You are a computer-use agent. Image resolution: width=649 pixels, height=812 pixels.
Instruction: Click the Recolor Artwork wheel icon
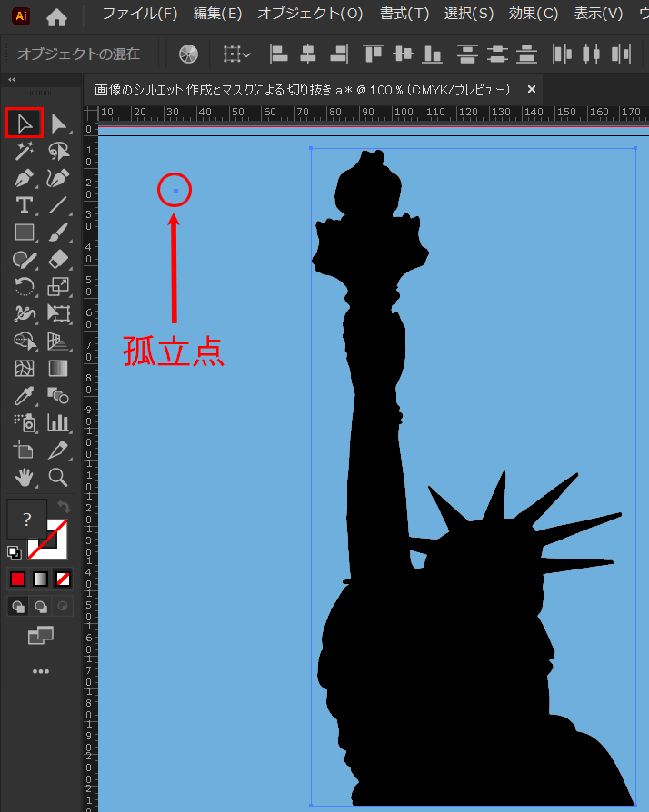[x=189, y=54]
